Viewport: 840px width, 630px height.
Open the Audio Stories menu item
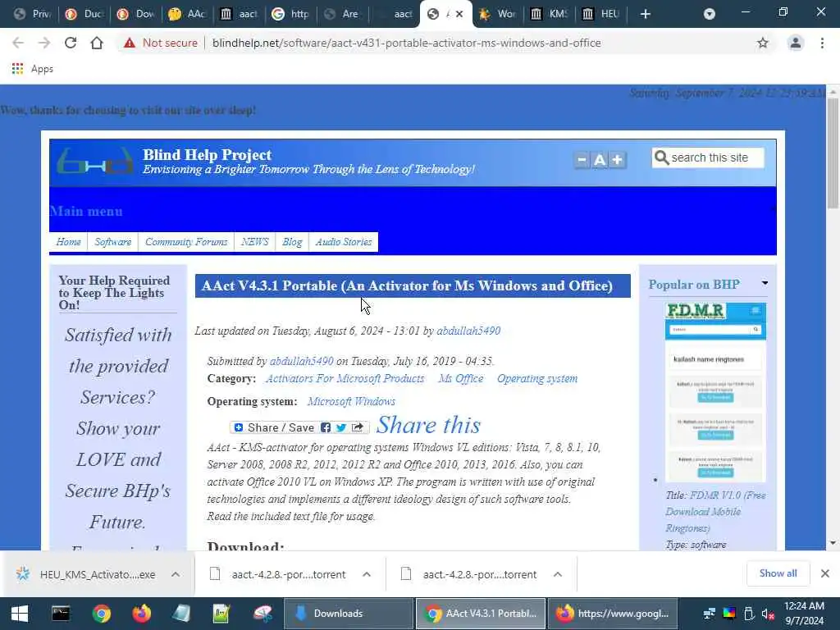click(344, 242)
